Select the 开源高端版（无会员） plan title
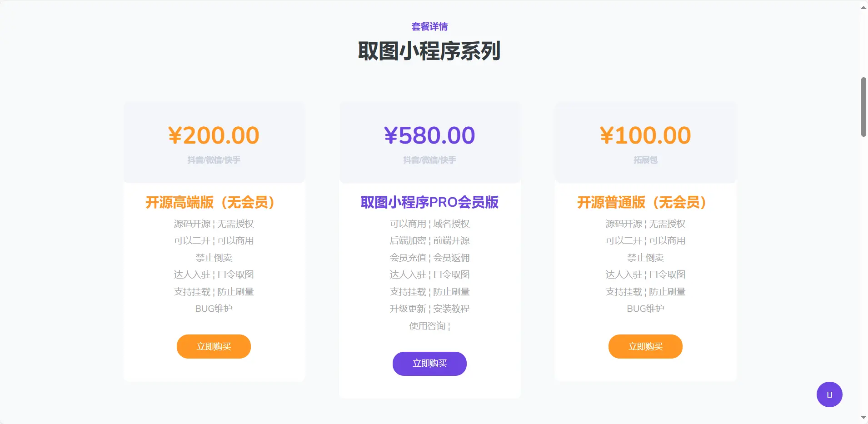Screen dimensions: 868x424 click(214, 203)
